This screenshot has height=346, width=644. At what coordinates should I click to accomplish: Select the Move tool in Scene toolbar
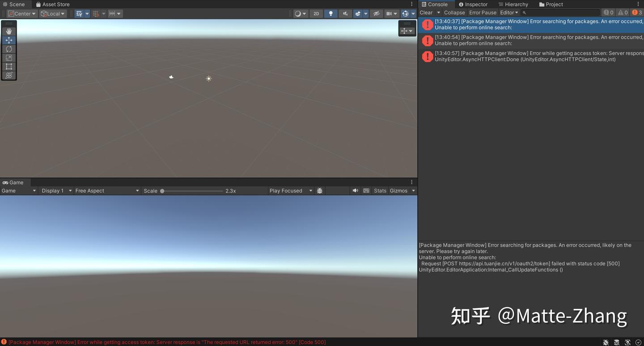9,40
